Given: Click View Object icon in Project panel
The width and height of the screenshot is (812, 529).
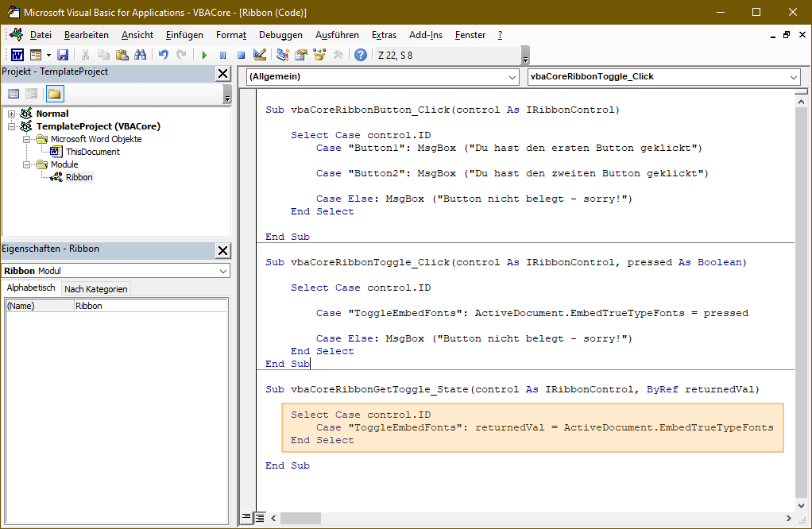Looking at the screenshot, I should 32,94.
